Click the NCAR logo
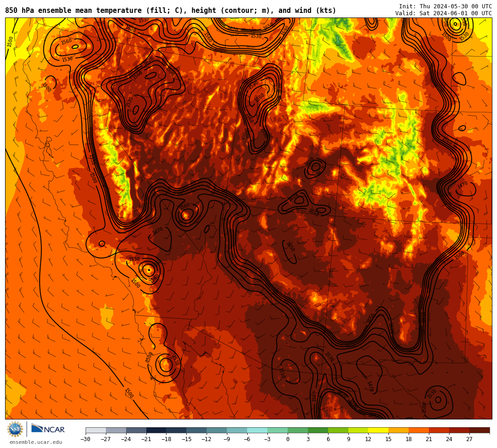The image size is (497, 448). point(48,429)
